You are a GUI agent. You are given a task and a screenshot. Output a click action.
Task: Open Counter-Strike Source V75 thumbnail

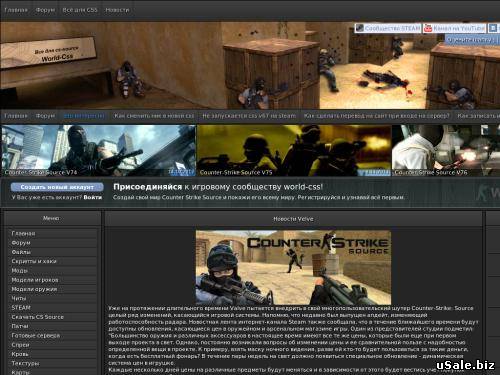[294, 151]
